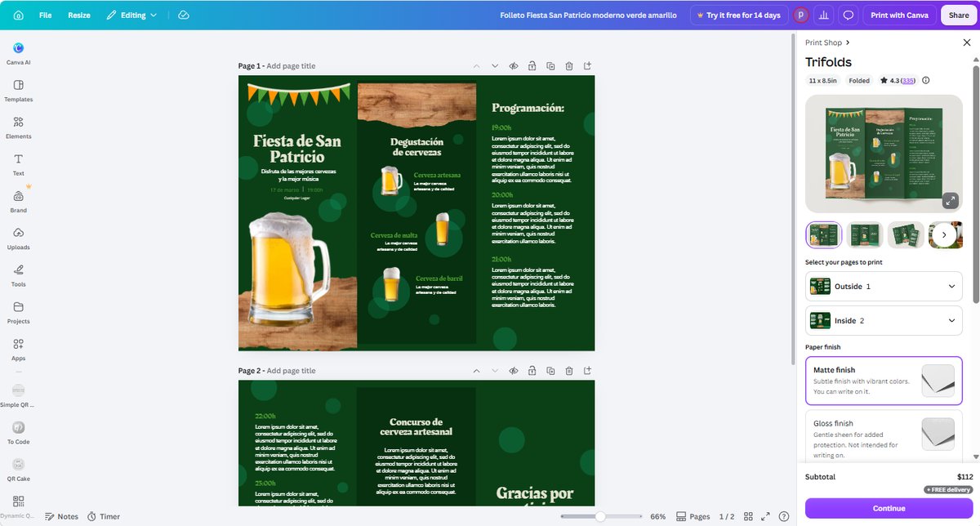
Task: Select first trifold preview thumbnail
Action: tap(823, 235)
